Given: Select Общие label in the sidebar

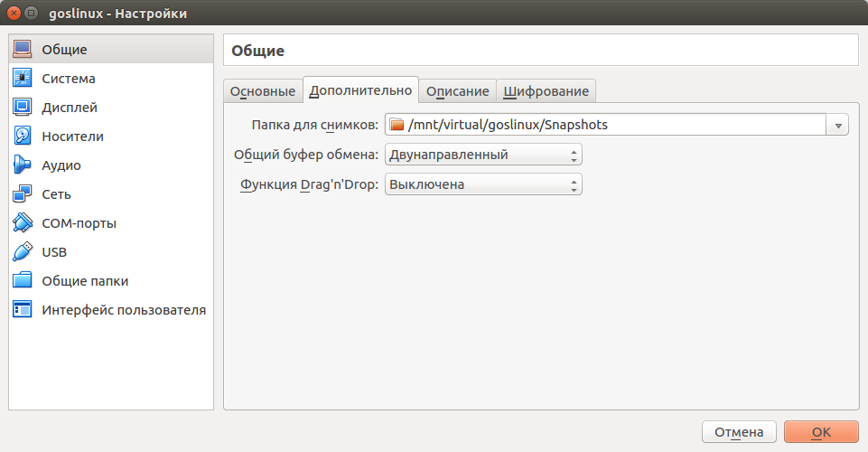Looking at the screenshot, I should click(64, 50).
